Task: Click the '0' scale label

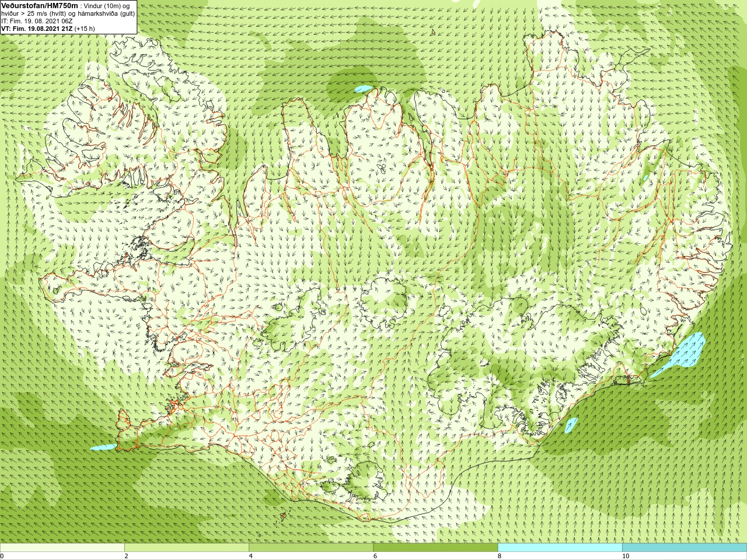Action: [x=2, y=556]
